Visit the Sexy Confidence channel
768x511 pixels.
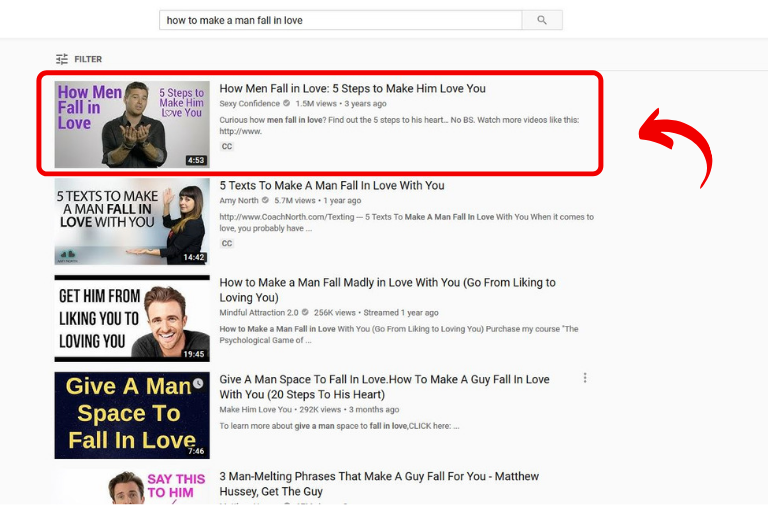pyautogui.click(x=249, y=103)
